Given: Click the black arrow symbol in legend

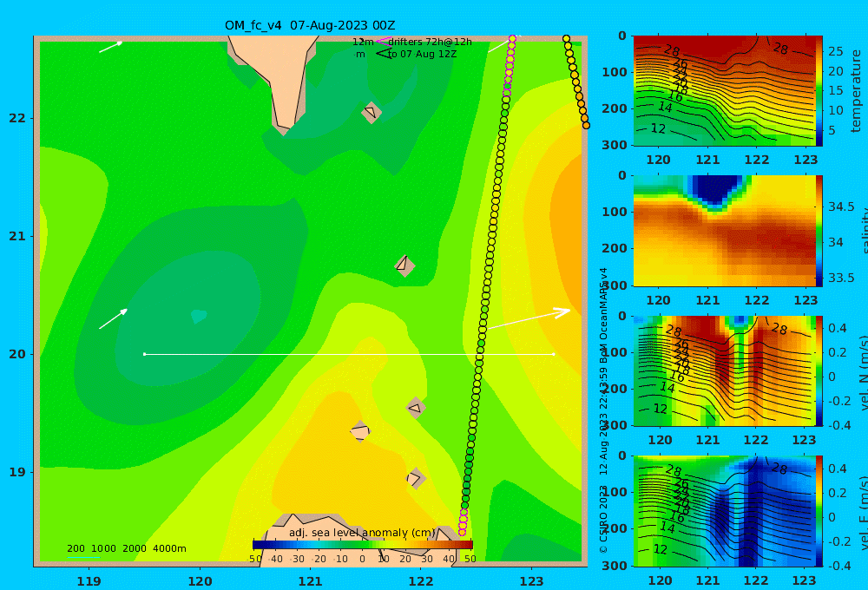Looking at the screenshot, I should tap(384, 53).
